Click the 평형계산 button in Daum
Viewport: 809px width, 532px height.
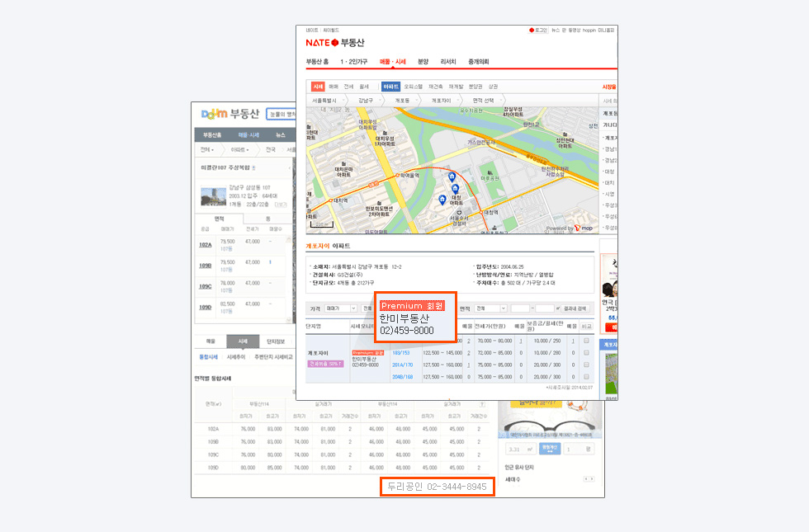click(550, 449)
